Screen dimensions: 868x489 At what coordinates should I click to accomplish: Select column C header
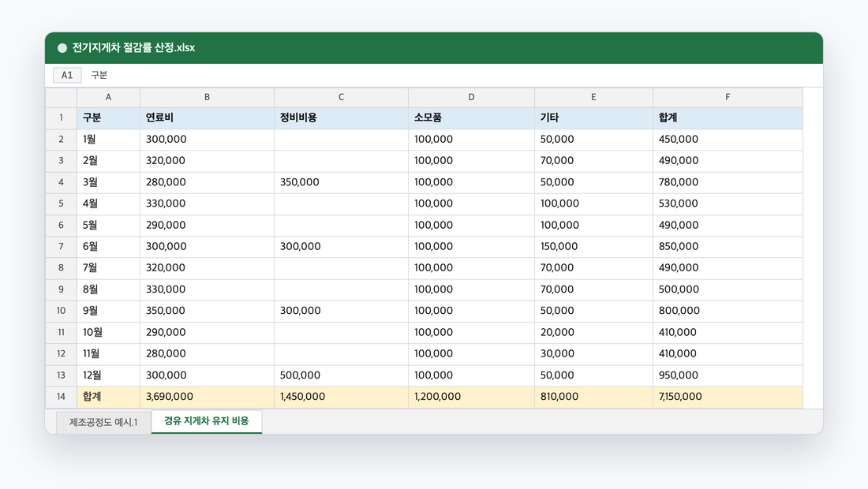[x=341, y=97]
